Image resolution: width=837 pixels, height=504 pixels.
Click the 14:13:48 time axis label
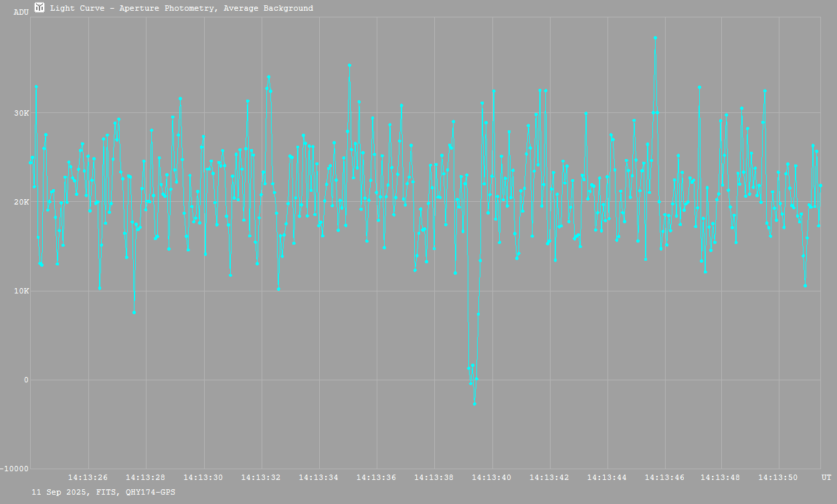pos(723,477)
